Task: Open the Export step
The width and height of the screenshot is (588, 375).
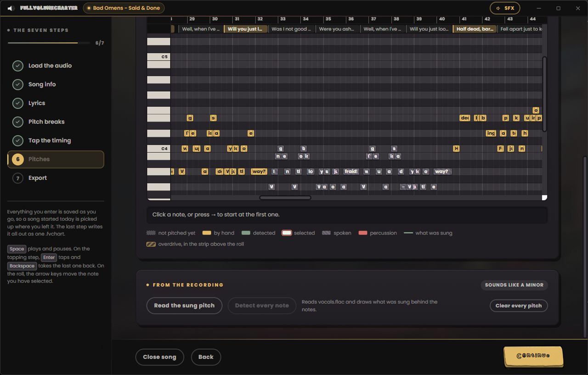Action: pos(56,178)
